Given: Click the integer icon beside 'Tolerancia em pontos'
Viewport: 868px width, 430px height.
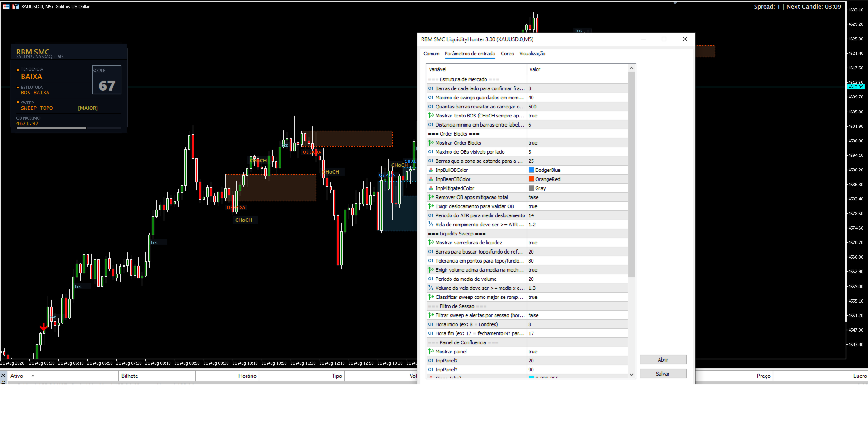Looking at the screenshot, I should click(x=431, y=261).
